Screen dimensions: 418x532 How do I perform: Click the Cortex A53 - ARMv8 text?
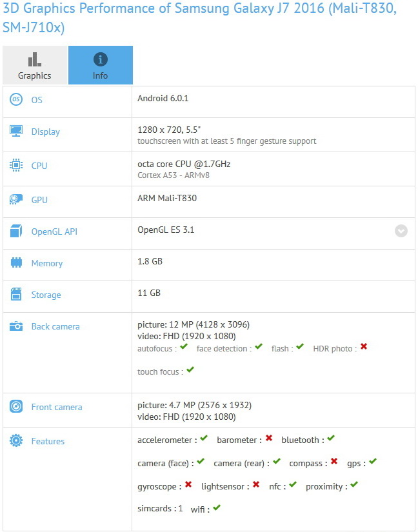pos(174,175)
